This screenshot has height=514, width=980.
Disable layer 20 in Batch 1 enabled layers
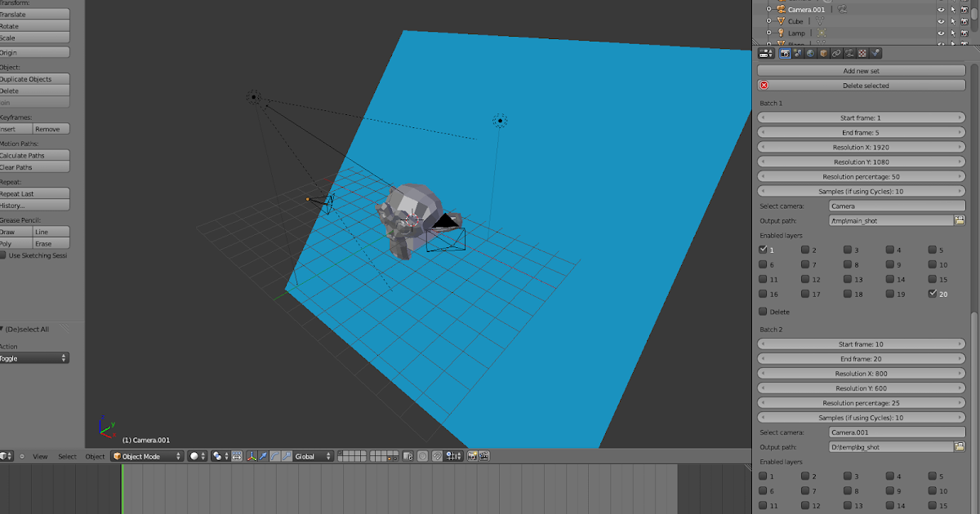pos(931,294)
